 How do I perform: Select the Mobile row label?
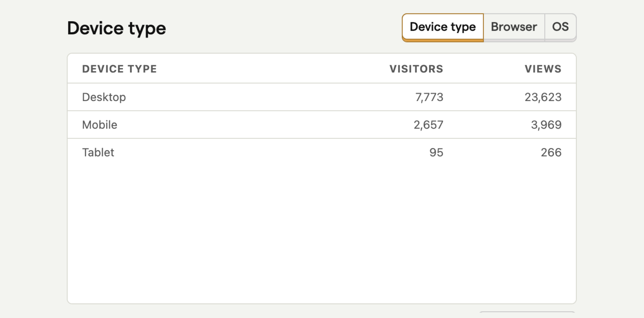100,125
